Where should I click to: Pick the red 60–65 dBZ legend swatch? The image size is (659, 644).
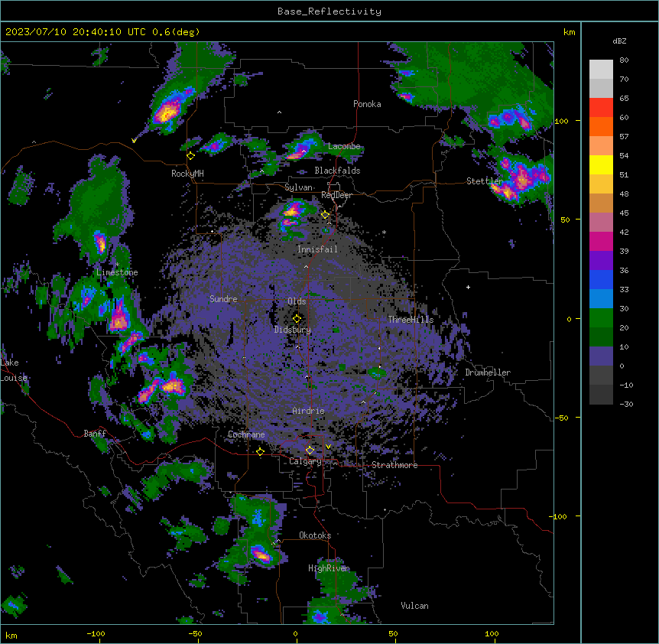coord(601,108)
